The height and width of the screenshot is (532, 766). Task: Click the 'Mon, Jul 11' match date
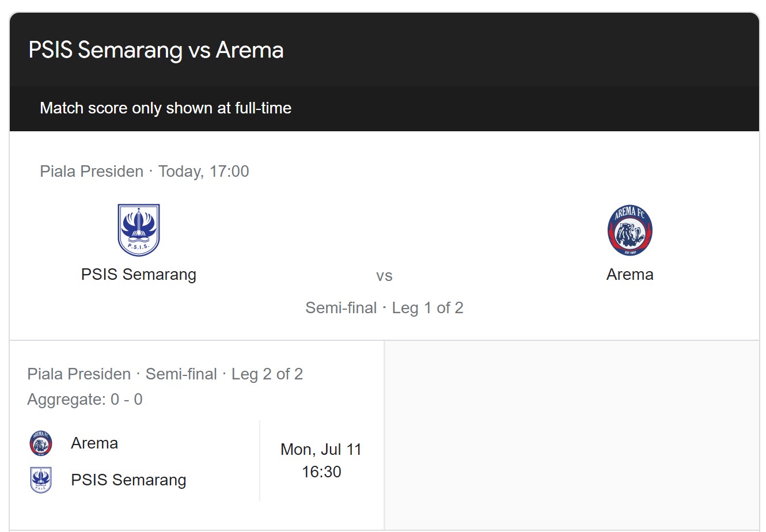321,450
